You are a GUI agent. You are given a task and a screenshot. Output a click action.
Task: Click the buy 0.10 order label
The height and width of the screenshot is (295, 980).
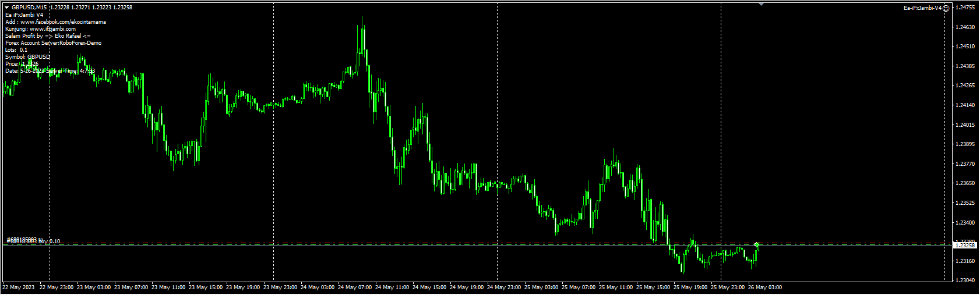click(33, 241)
